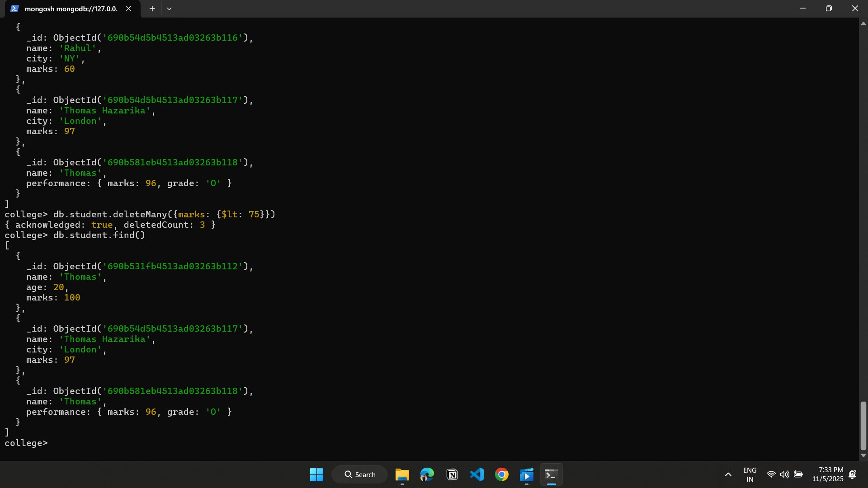Click the taskbar Search box
This screenshot has height=488, width=868.
point(360,474)
